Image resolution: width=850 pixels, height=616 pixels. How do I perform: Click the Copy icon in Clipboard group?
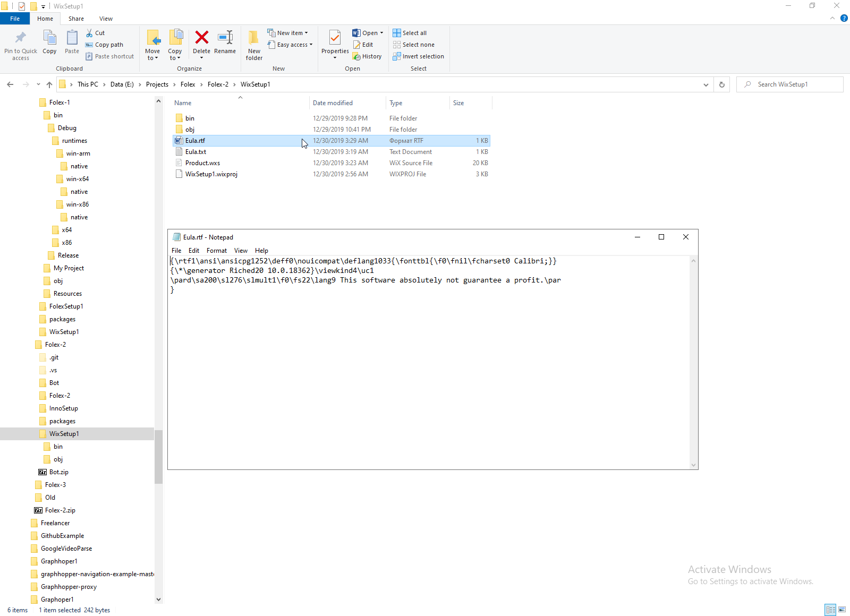coord(49,38)
